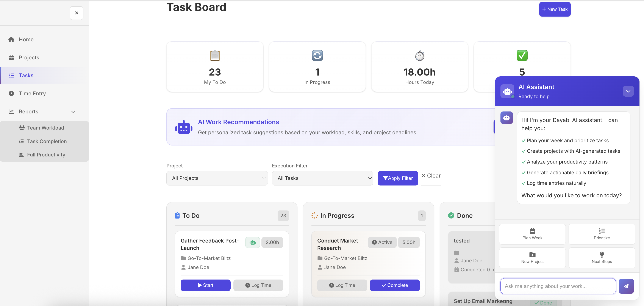Click the Prioritize list icon
Viewport: 644px width, 306px height.
(602, 231)
